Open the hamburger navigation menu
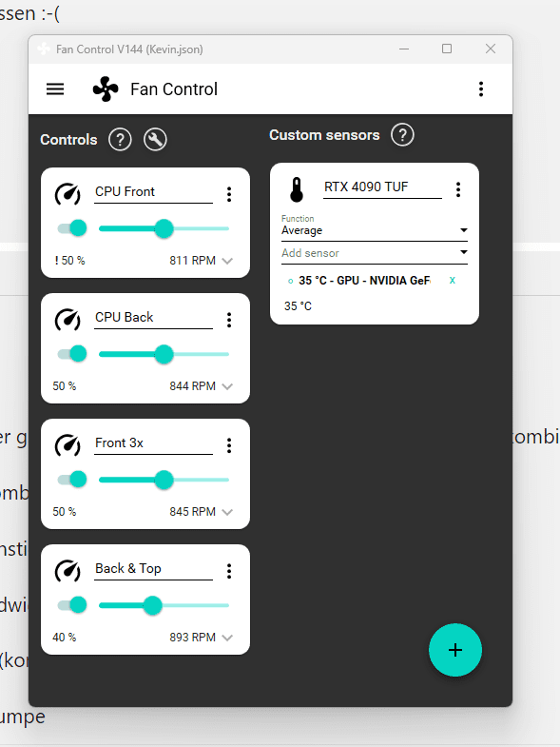This screenshot has height=747, width=560. [x=55, y=89]
